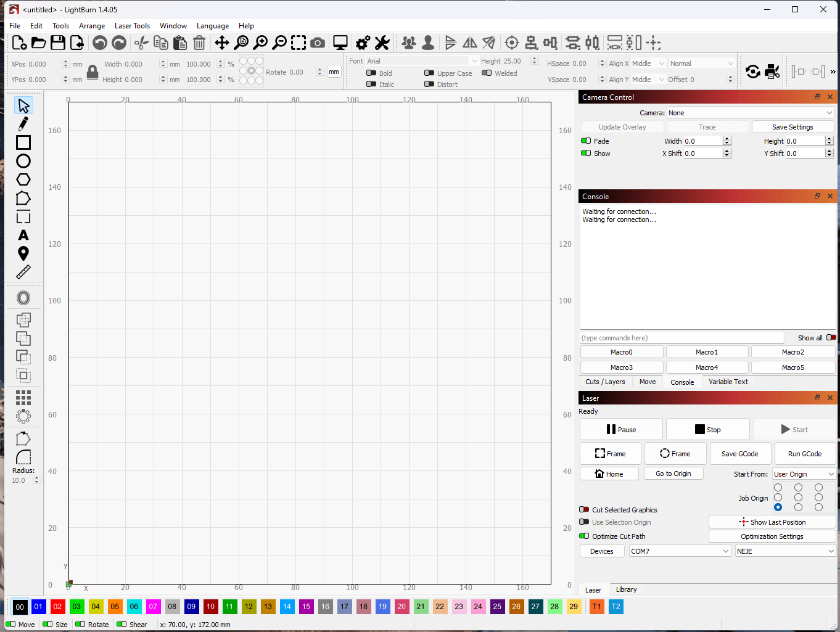Toggle the Optimize Cut Path switch
The height and width of the screenshot is (632, 840).
[x=584, y=536]
